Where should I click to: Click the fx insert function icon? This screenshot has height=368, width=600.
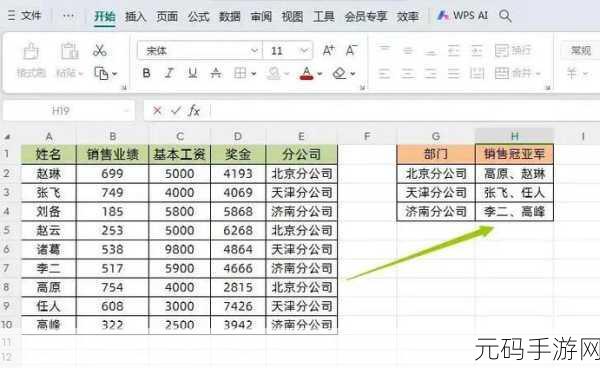[194, 111]
